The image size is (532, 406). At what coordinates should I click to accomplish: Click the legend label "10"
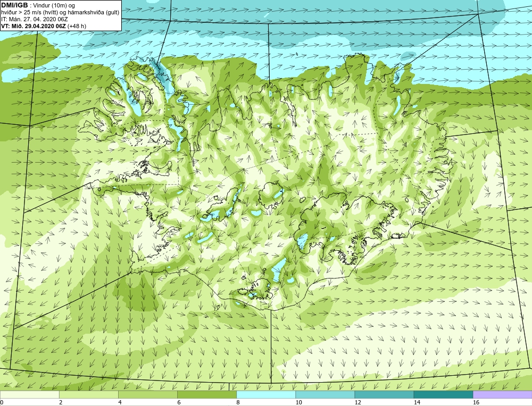tap(298, 402)
